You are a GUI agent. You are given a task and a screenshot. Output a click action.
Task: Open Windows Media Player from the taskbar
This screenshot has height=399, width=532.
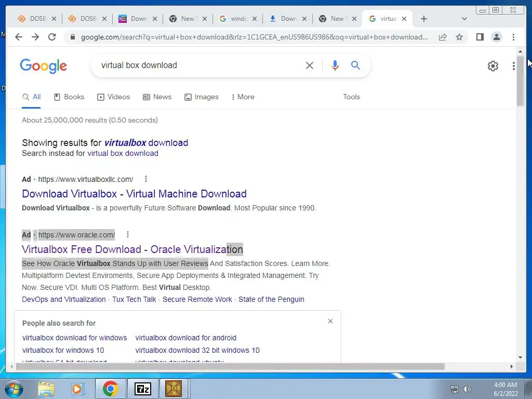[77, 389]
